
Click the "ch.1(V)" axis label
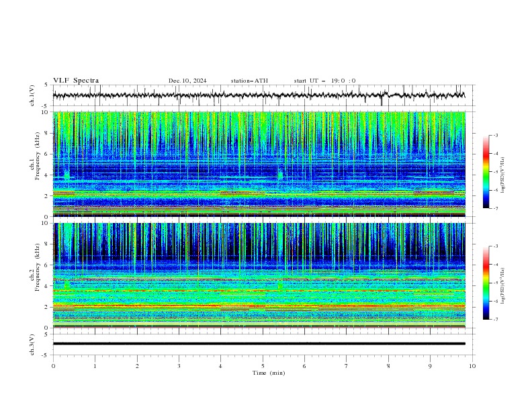tap(32, 95)
